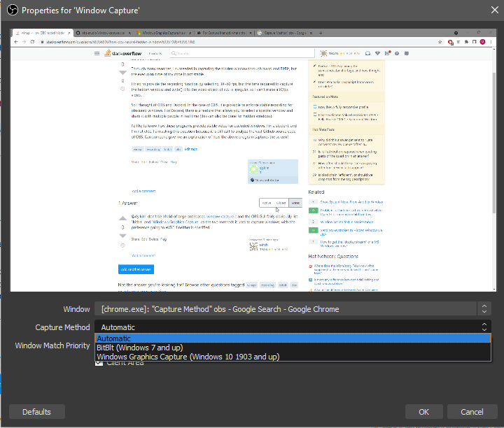Image resolution: width=504 pixels, height=428 pixels.
Task: Click the Window Match Priority label
Action: pyautogui.click(x=52, y=345)
